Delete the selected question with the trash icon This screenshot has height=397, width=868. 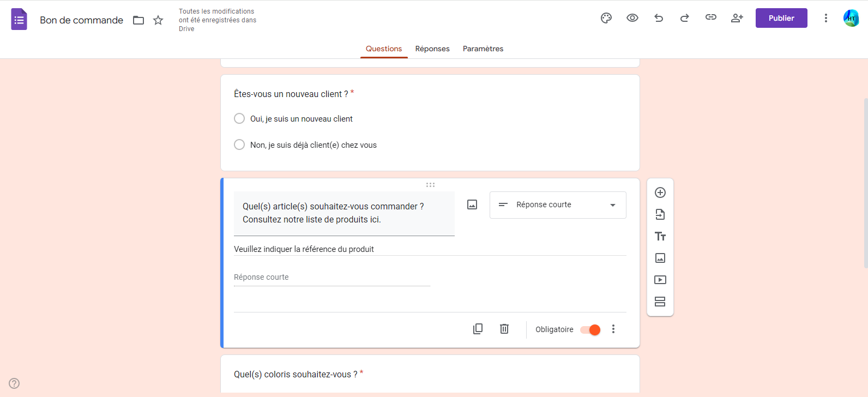[504, 329]
